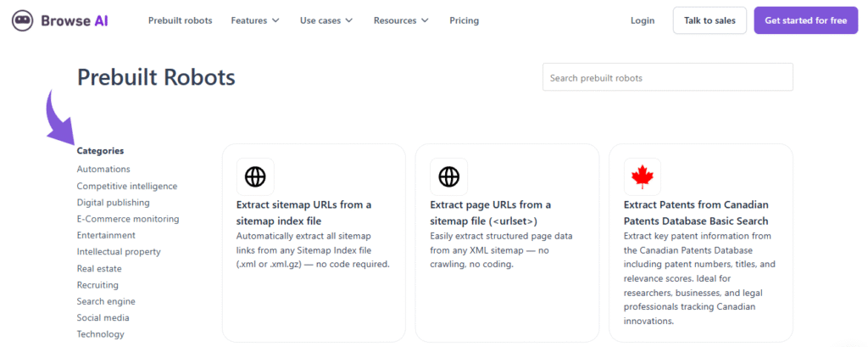868x347 pixels.
Task: Focus the Search prebuilt robots field
Action: pyautogui.click(x=667, y=77)
